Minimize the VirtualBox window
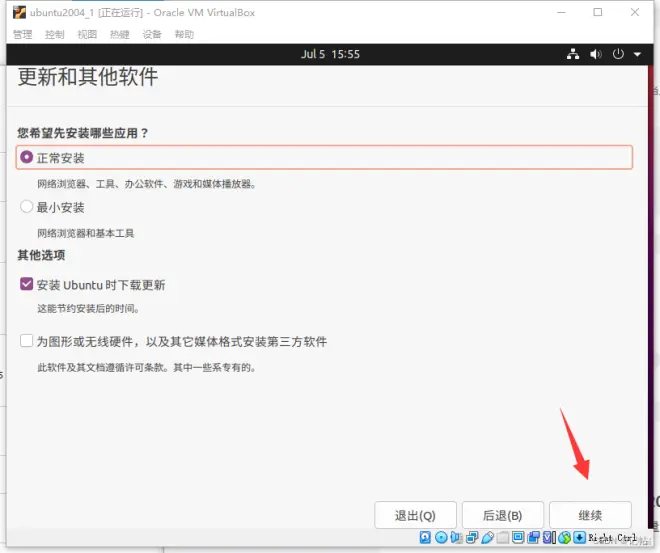This screenshot has height=553, width=660. pos(561,12)
